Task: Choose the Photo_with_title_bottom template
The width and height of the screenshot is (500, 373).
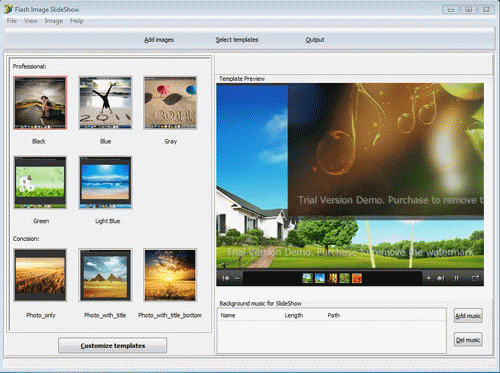Action: 170,275
